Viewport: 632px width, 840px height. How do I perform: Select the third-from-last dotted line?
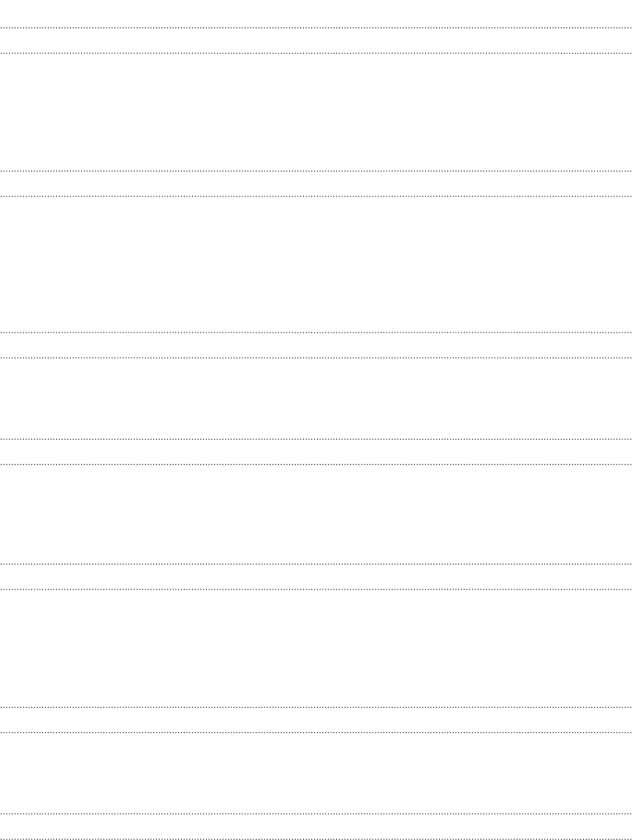(316, 732)
